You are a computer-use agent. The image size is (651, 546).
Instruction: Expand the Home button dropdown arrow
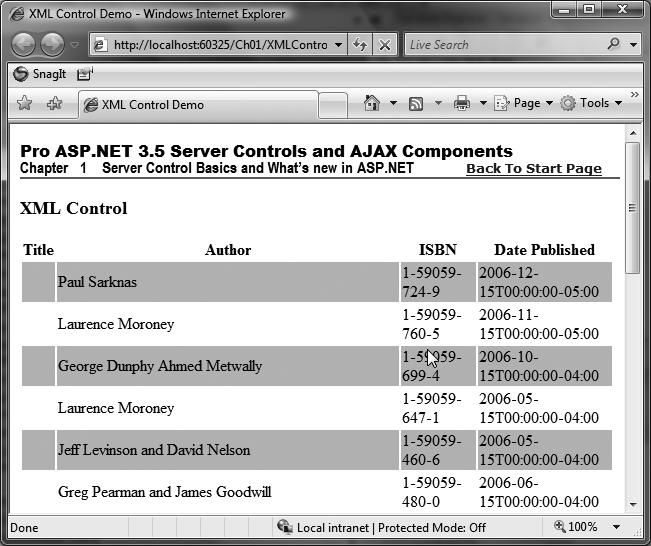[x=393, y=103]
